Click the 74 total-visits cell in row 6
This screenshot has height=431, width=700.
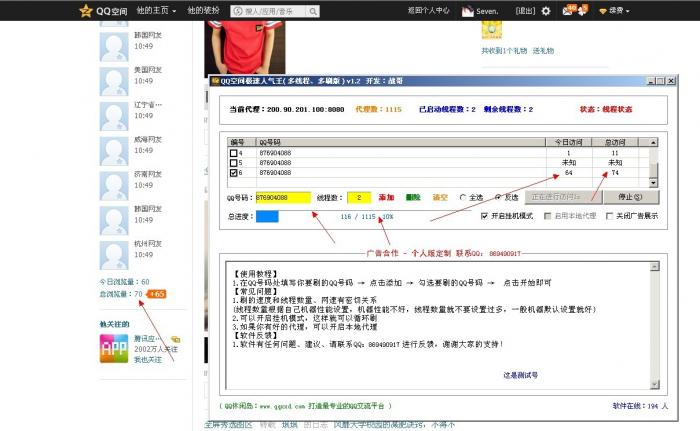[615, 173]
